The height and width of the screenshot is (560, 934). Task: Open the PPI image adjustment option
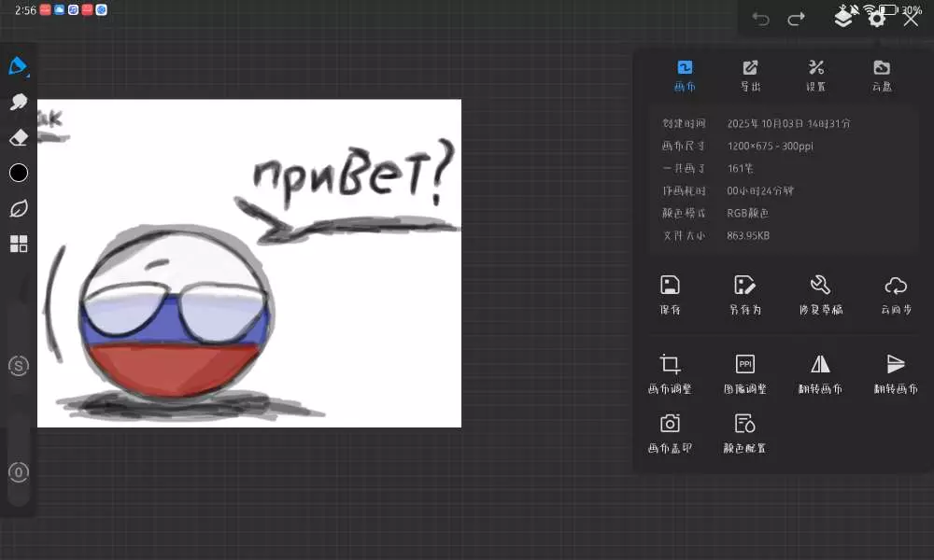click(745, 373)
